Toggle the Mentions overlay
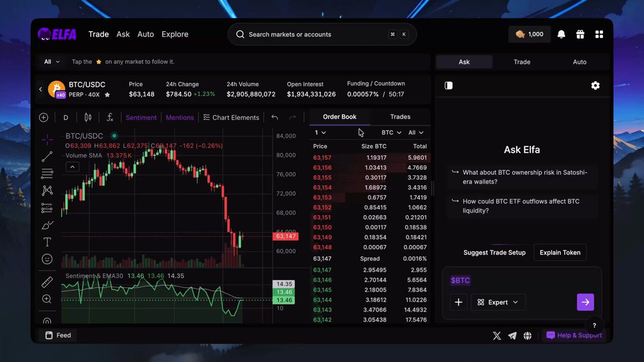The image size is (644, 362). pos(180,118)
